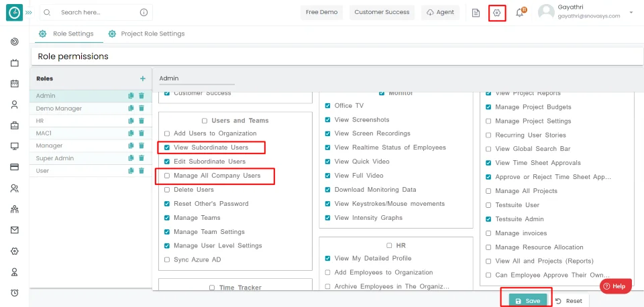Select the Manager role row
The width and height of the screenshot is (644, 307).
point(91,145)
